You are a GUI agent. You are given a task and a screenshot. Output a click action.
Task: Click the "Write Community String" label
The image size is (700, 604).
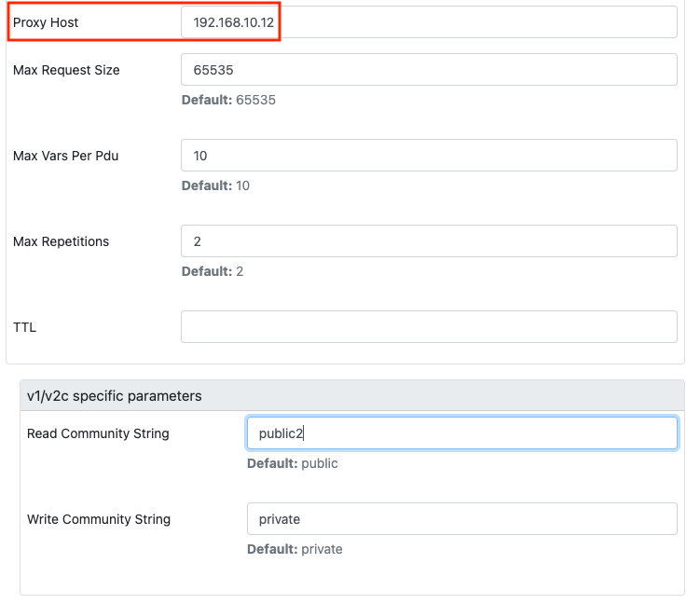(x=99, y=519)
